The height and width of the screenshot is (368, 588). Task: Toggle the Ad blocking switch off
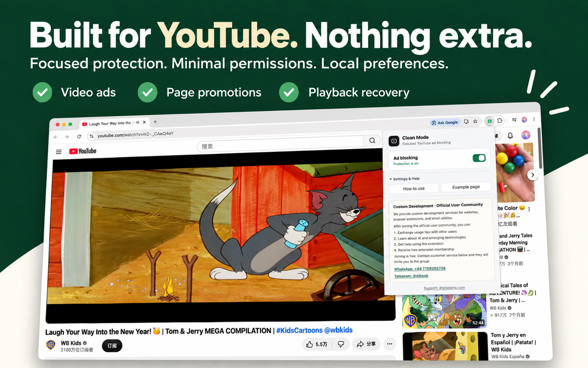coord(479,158)
